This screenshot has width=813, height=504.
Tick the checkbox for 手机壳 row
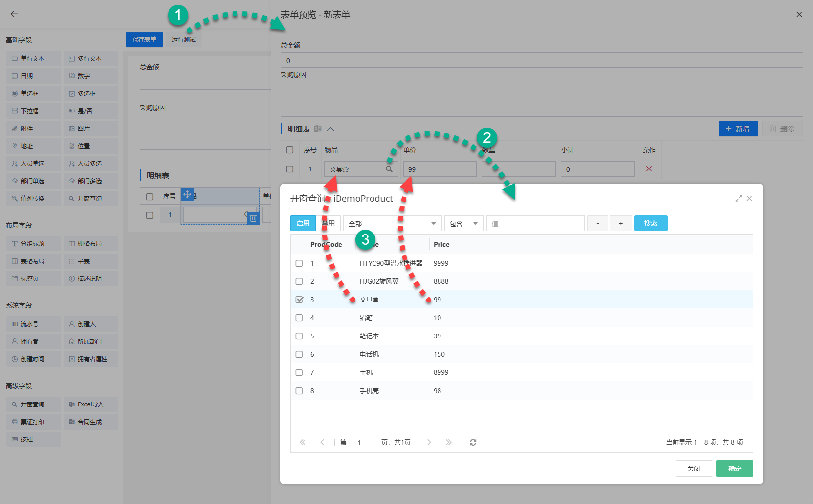tap(299, 391)
